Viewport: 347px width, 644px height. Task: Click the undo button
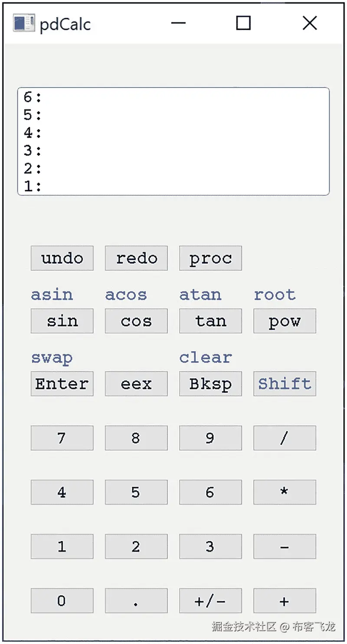coord(62,258)
